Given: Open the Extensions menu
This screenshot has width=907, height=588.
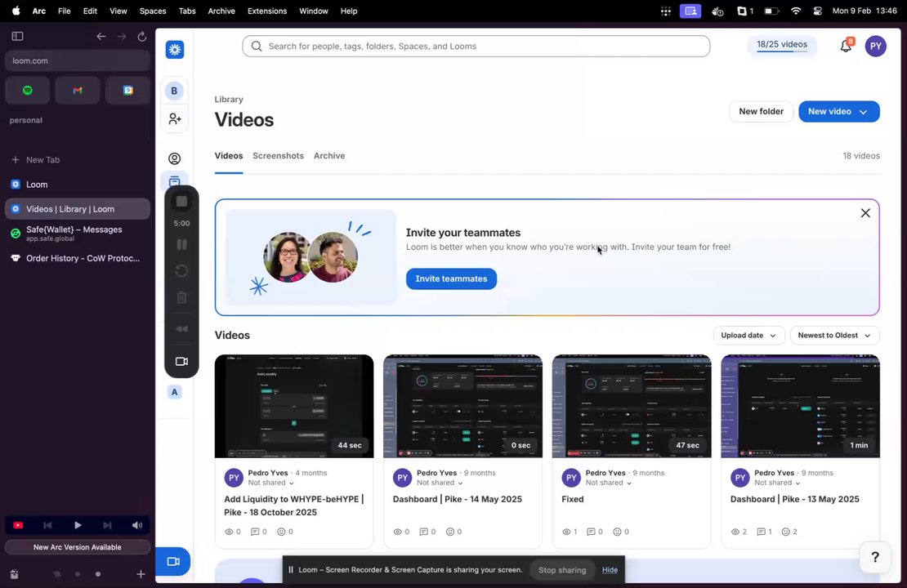Looking at the screenshot, I should 266,11.
